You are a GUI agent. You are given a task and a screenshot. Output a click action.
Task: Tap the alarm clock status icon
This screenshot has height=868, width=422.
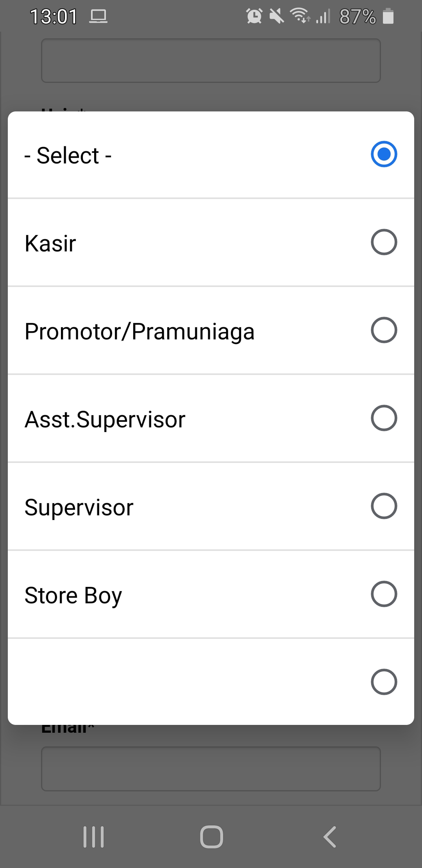point(254,16)
